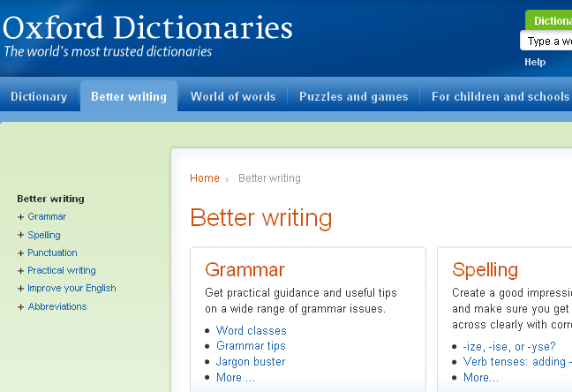Click More... in the Spelling card
Viewport: 572px width, 392px height.
point(481,377)
